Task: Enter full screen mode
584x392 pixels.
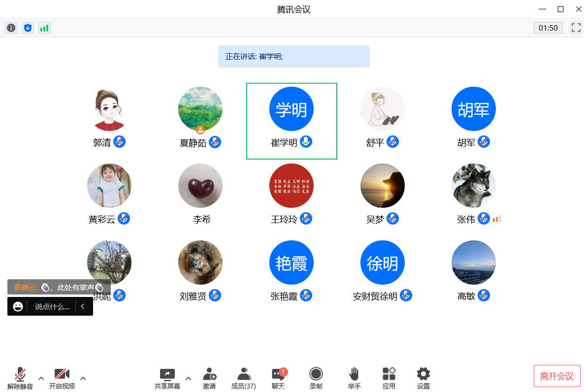Action: [x=576, y=28]
